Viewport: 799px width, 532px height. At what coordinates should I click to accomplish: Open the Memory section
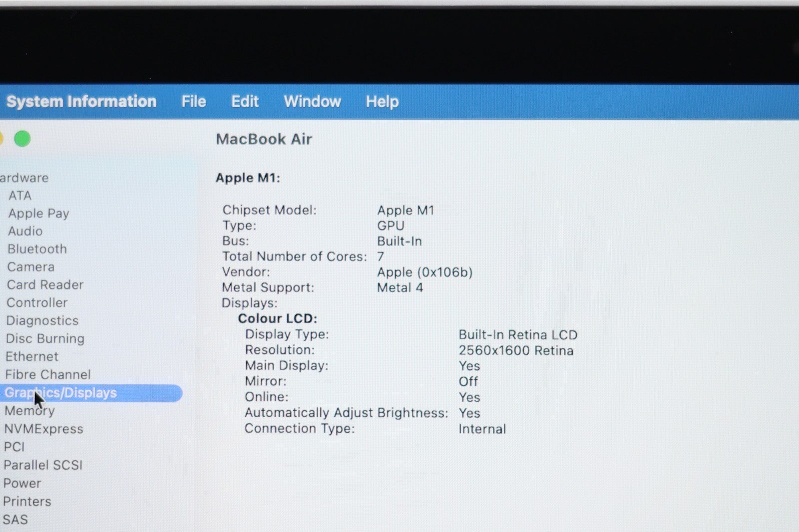[x=29, y=411]
